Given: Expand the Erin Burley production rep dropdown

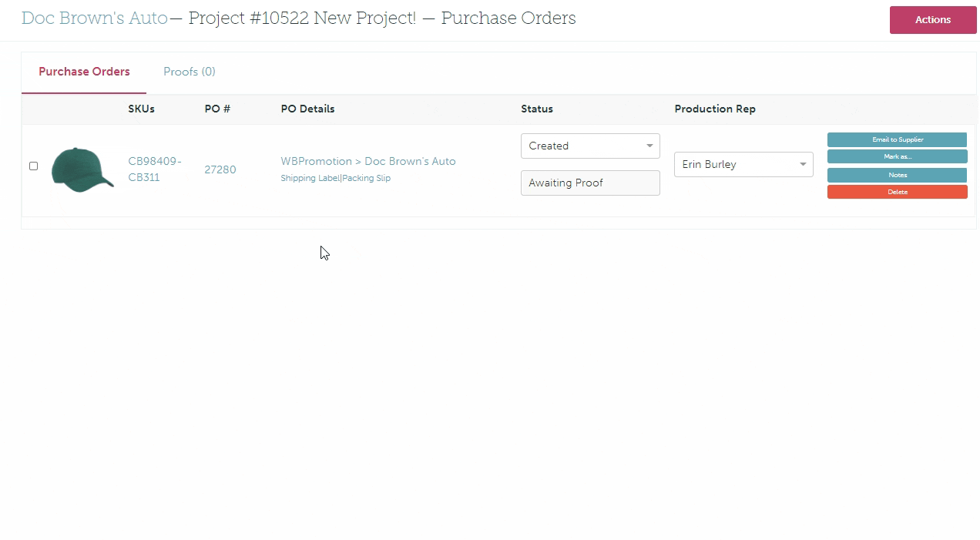Looking at the screenshot, I should click(x=743, y=164).
